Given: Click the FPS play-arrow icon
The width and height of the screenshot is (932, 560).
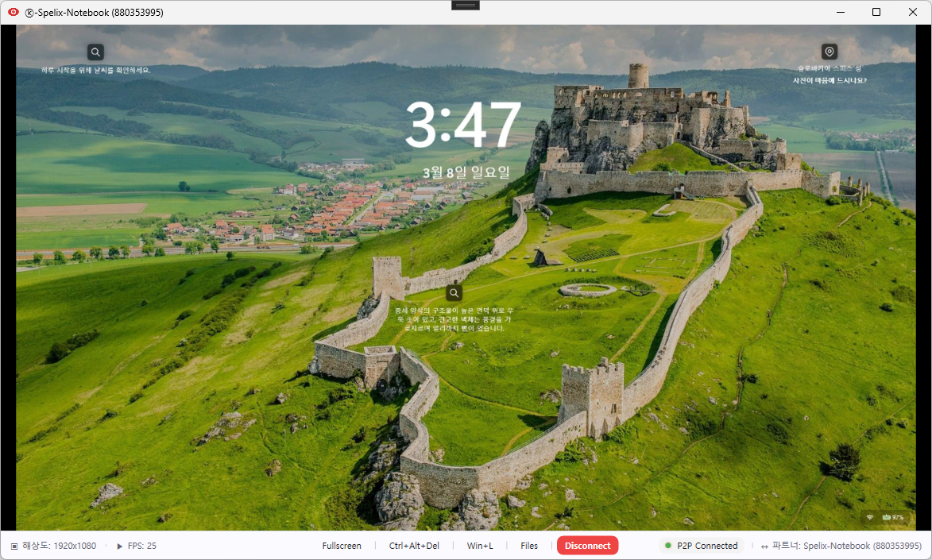Looking at the screenshot, I should click(120, 546).
